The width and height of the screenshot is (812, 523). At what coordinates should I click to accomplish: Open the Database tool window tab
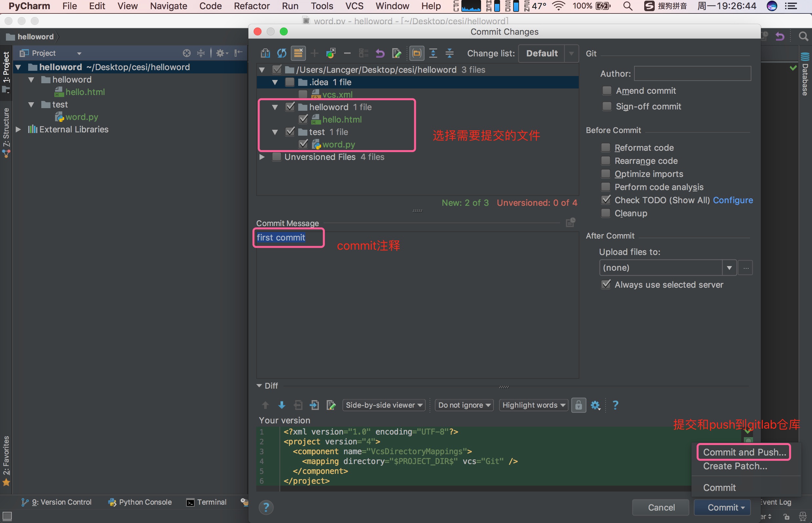[805, 75]
